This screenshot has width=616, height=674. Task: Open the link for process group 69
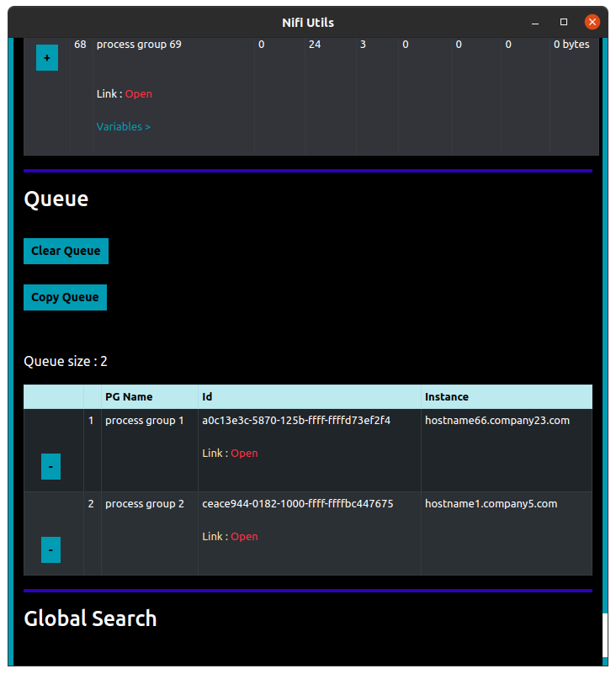coord(139,94)
